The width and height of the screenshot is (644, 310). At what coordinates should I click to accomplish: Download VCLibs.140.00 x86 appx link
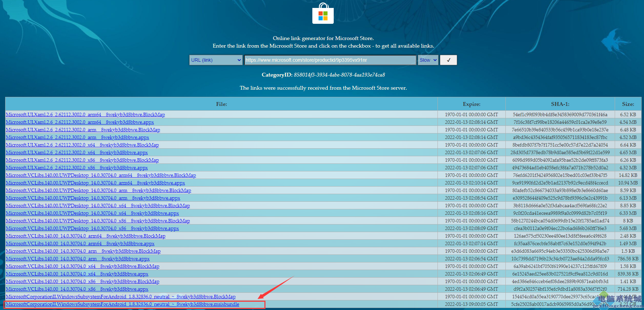point(77,289)
